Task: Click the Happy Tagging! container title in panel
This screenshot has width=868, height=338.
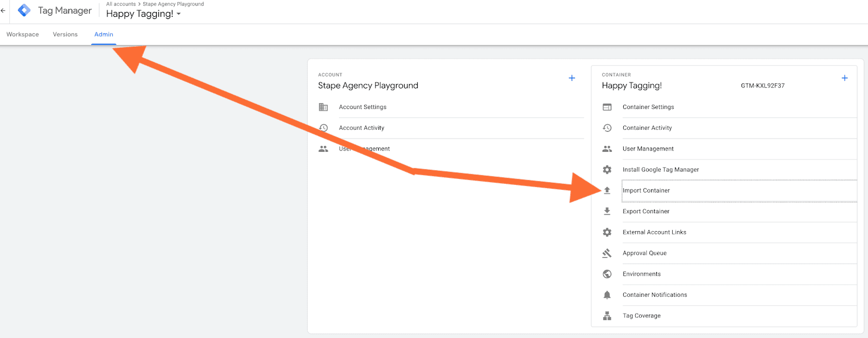Action: [632, 86]
